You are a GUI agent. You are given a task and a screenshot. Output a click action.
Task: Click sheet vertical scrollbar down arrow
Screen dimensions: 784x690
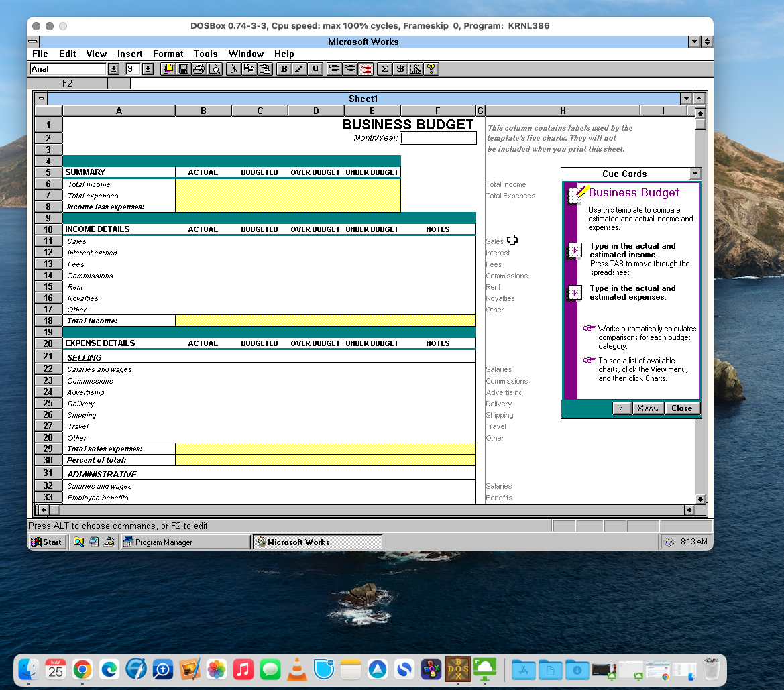[700, 498]
